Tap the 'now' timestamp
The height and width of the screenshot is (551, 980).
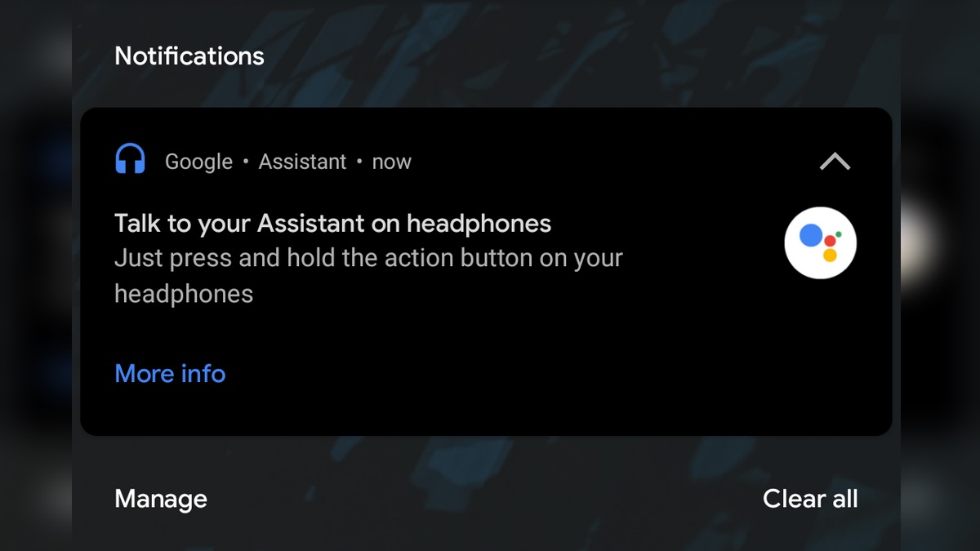tap(391, 162)
